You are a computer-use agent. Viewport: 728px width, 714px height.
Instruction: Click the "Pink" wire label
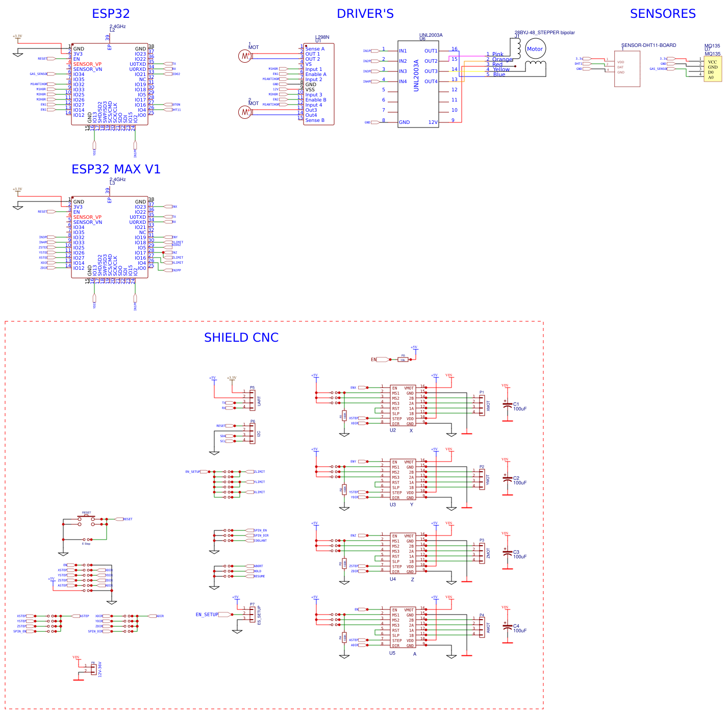point(498,54)
